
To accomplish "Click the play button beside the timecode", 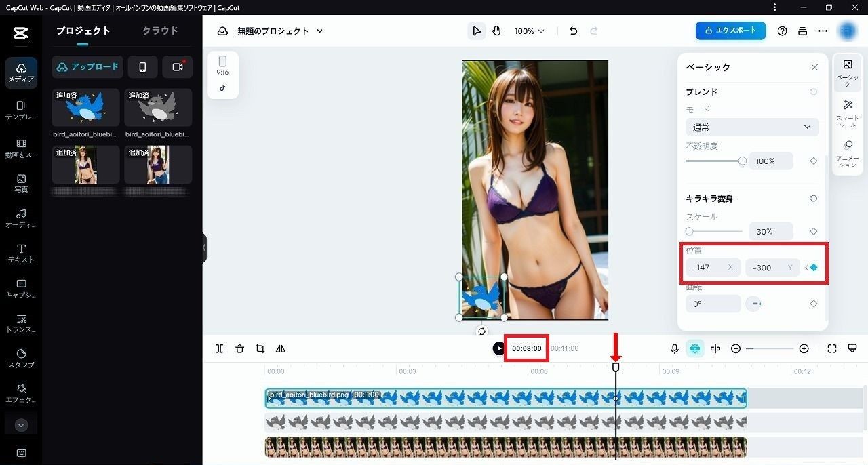I will pyautogui.click(x=498, y=348).
